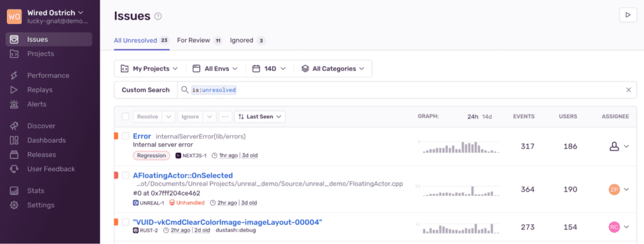Viewport: 644px width, 244px height.
Task: Go to Alerts siren icon
Action: (x=14, y=104)
